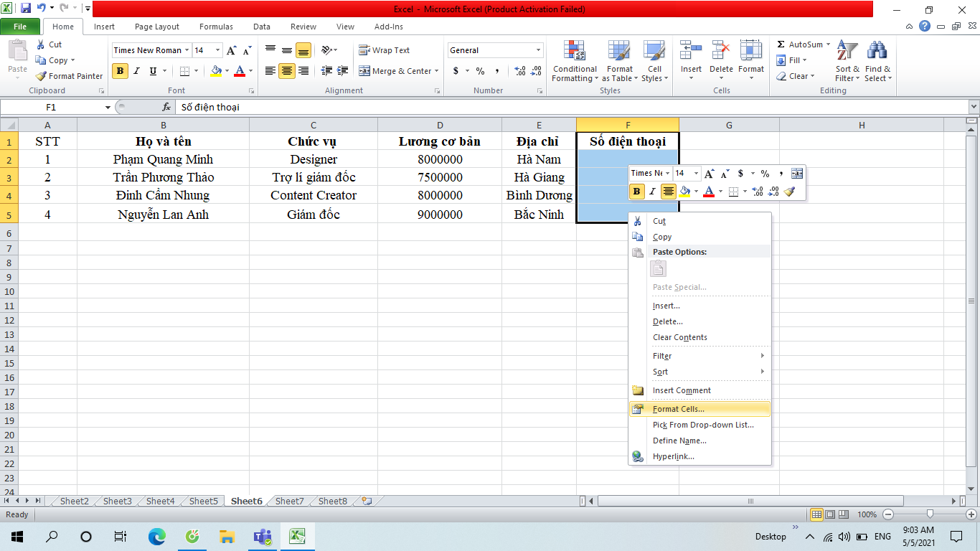980x551 pixels.
Task: Click the Increase Font Size ribbon icon
Action: tap(232, 50)
